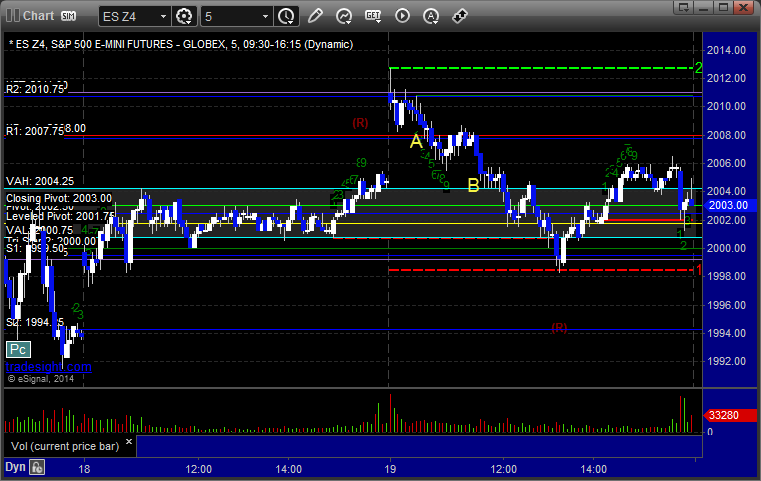
Task: Click the green dashed line 2 marker
Action: (698, 68)
